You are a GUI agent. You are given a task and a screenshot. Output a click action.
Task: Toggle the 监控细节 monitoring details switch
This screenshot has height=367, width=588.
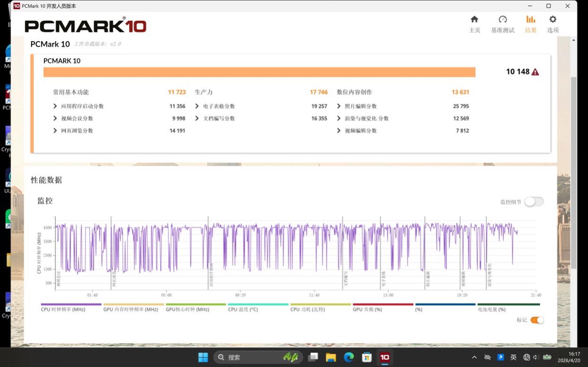coord(534,201)
